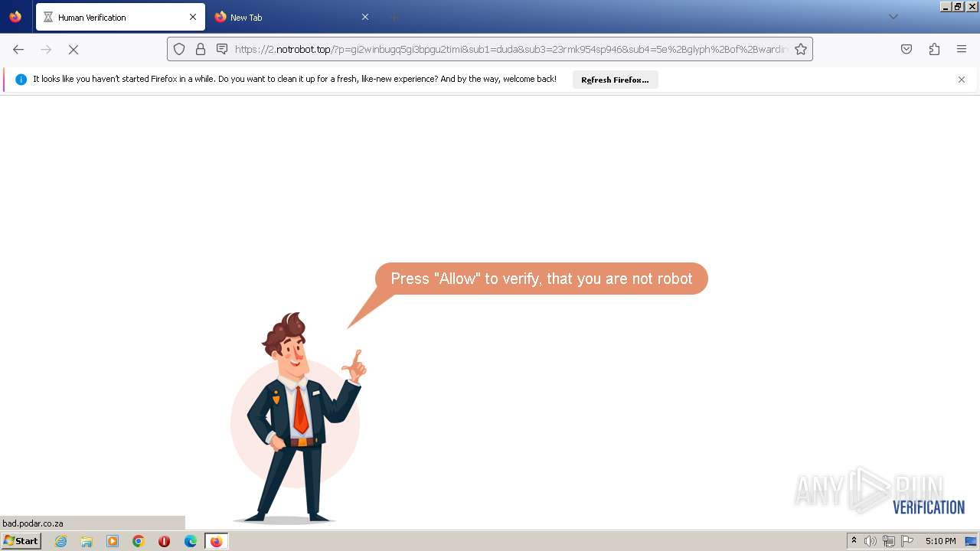Open the network tray icon
Image resolution: width=980 pixels, height=551 pixels.
[889, 541]
